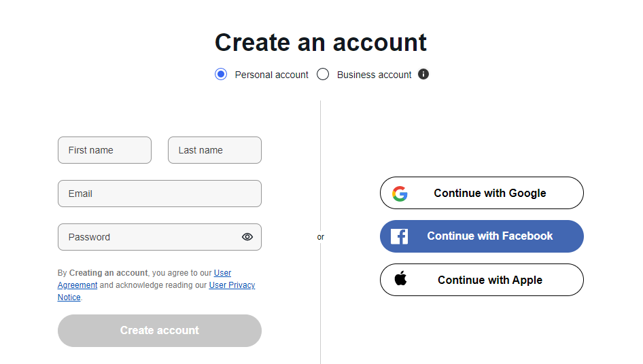Screen dimensions: 643x364
Task: Click the Create account button
Action: coord(160,331)
